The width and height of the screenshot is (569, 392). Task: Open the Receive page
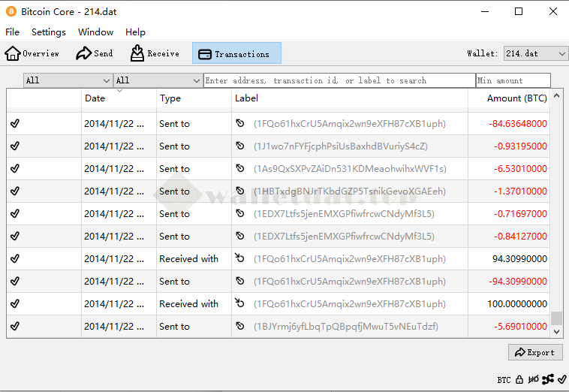click(x=155, y=53)
